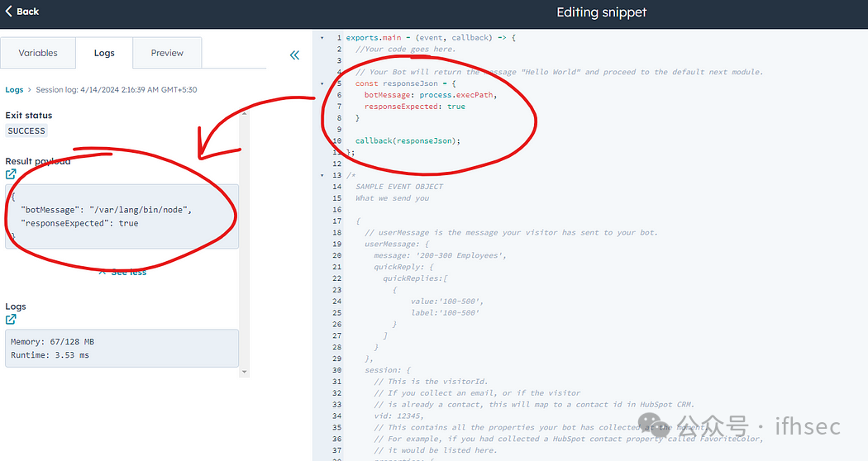The width and height of the screenshot is (868, 461).
Task: Click the Memory: 67/128 MB log line
Action: (x=53, y=341)
